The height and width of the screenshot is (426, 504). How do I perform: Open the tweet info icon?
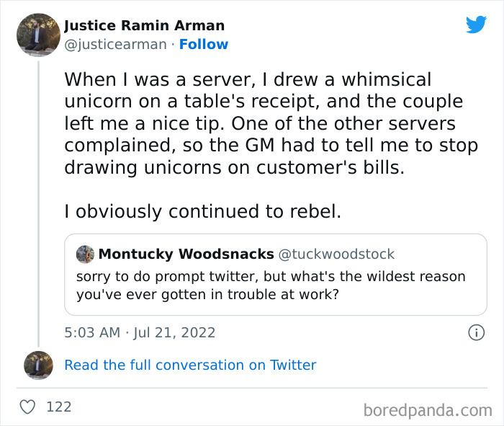(x=476, y=333)
